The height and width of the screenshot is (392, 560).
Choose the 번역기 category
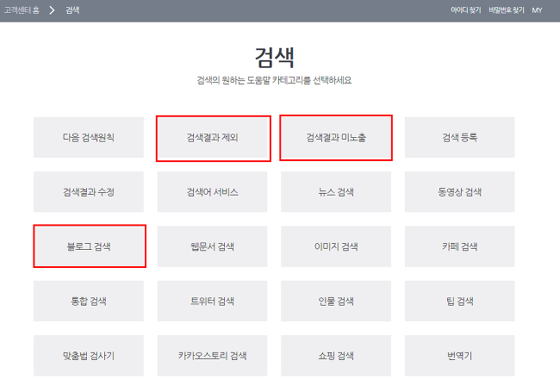tap(460, 356)
